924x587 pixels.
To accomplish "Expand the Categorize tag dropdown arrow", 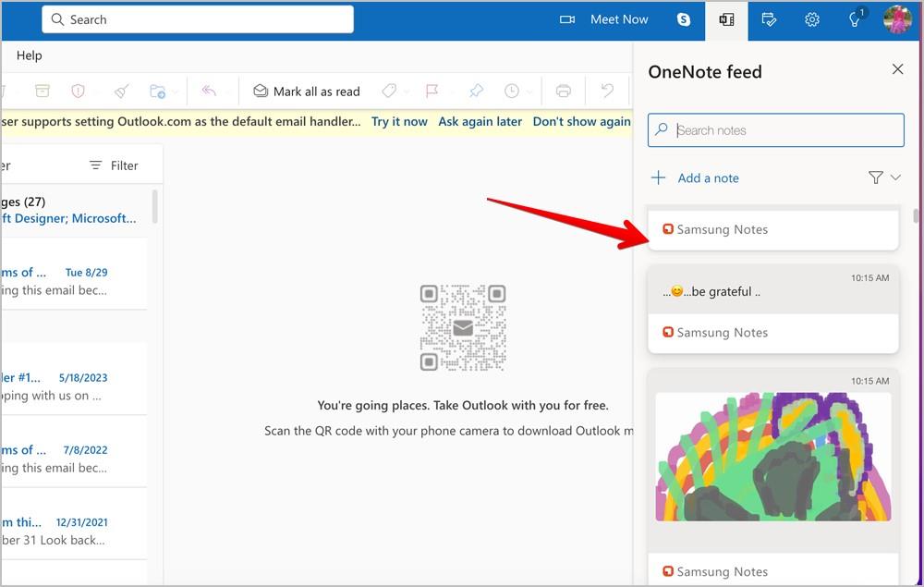I will pos(407,92).
